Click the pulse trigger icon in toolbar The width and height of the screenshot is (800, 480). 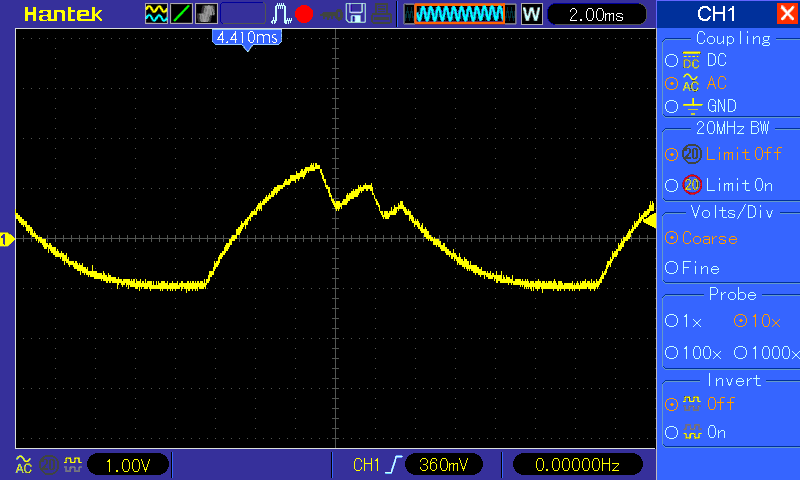point(281,14)
